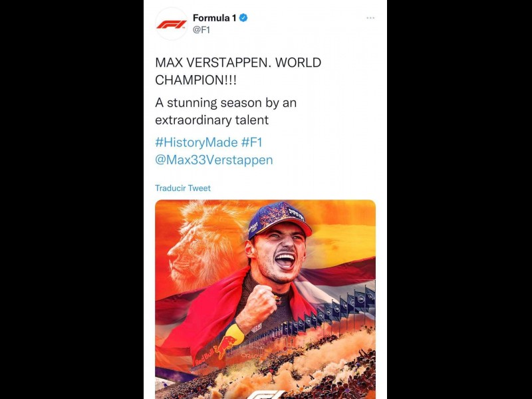The width and height of the screenshot is (532, 399).
Task: Visit the @F1 handle
Action: coord(201,30)
